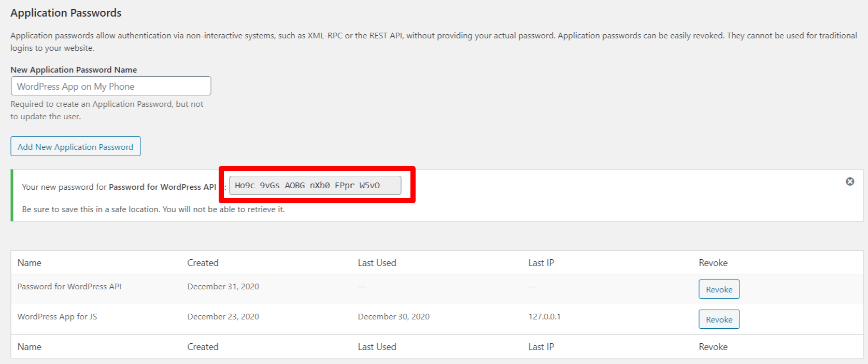The height and width of the screenshot is (364, 868).
Task: Dismiss the new password notice
Action: point(850,181)
